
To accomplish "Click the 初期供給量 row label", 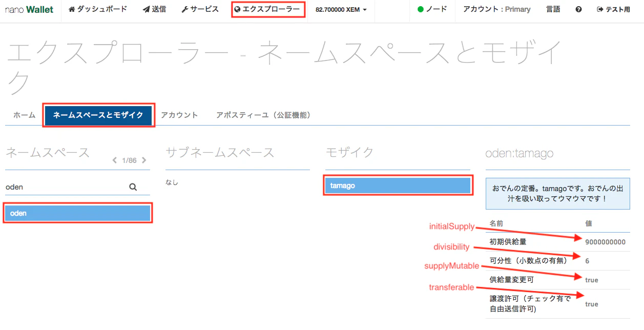I will [508, 242].
